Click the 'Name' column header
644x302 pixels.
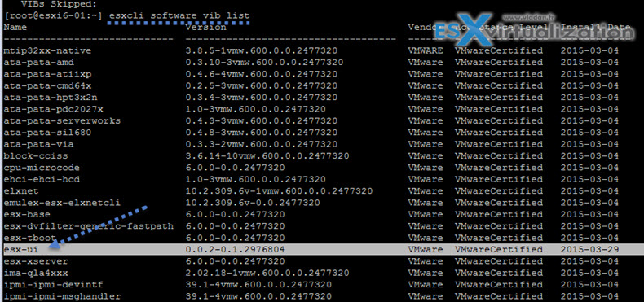pos(15,28)
